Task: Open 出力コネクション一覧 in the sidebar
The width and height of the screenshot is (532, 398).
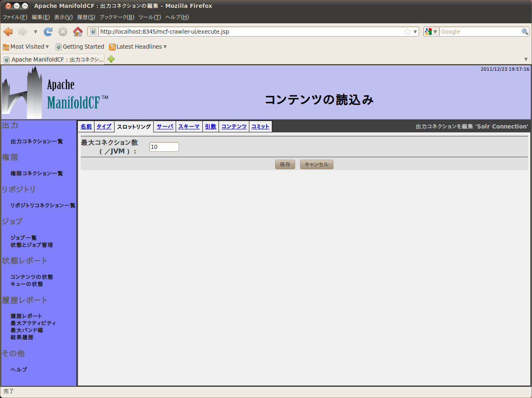Action: [37, 141]
